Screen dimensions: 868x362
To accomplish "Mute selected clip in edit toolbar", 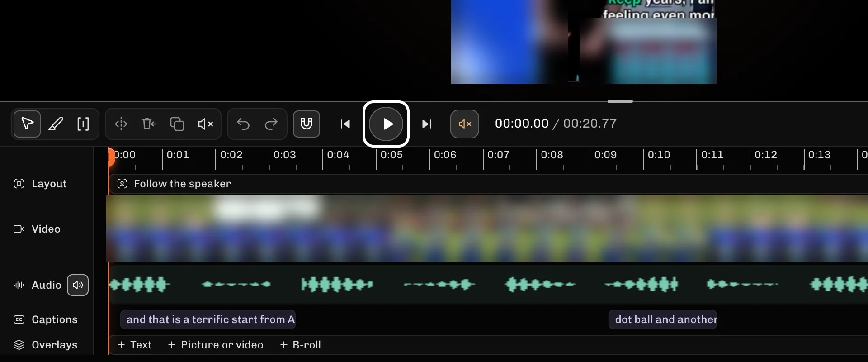I will point(205,124).
